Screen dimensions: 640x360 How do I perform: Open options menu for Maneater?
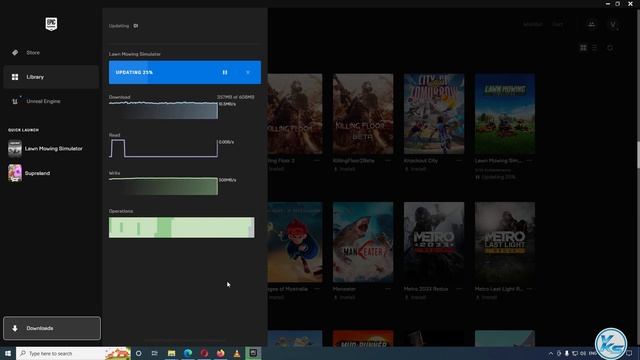(388, 289)
